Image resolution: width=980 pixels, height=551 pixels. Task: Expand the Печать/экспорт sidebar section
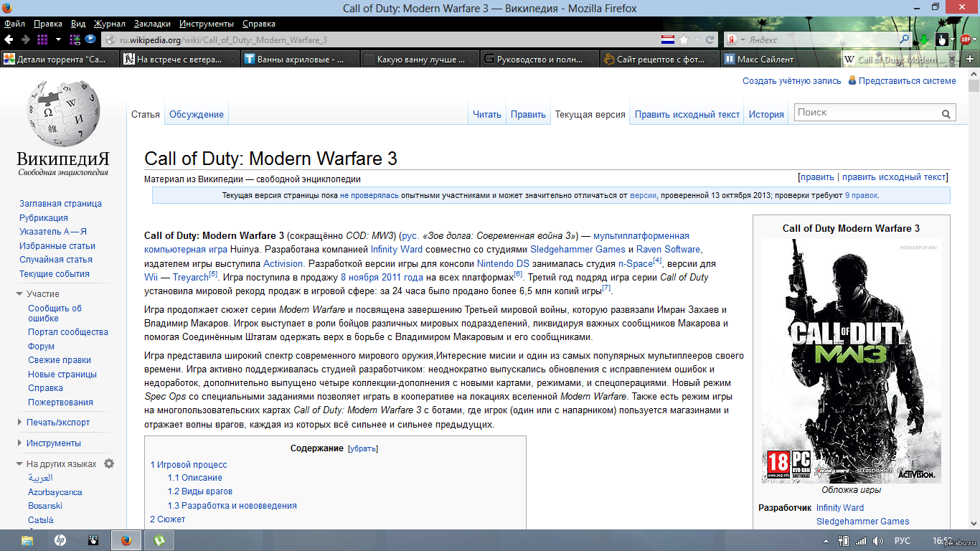[20, 423]
